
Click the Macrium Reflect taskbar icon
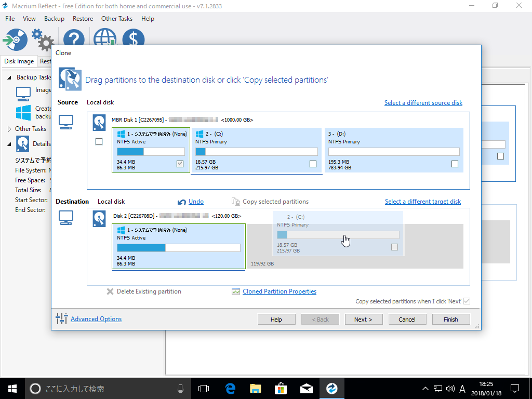332,389
